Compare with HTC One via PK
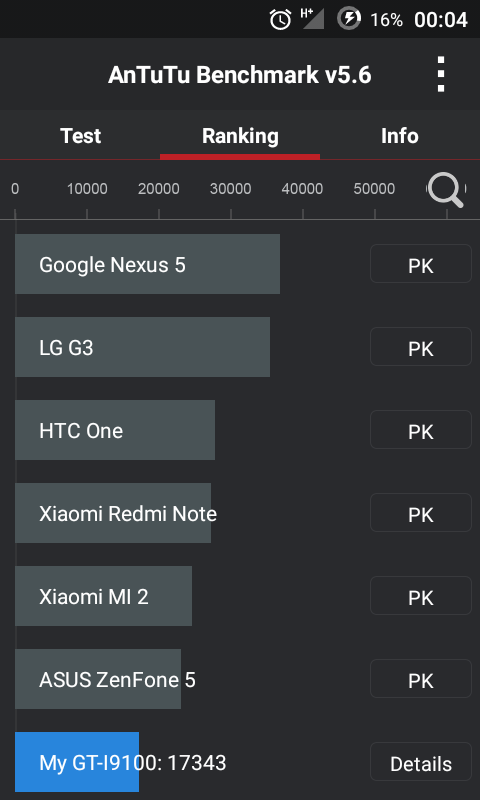The image size is (480, 800). click(421, 430)
